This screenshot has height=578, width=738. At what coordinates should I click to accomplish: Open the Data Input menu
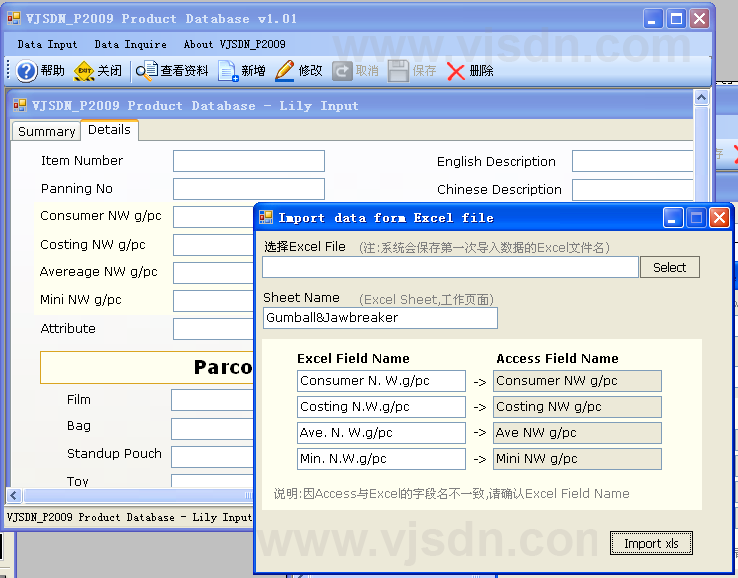pos(47,44)
